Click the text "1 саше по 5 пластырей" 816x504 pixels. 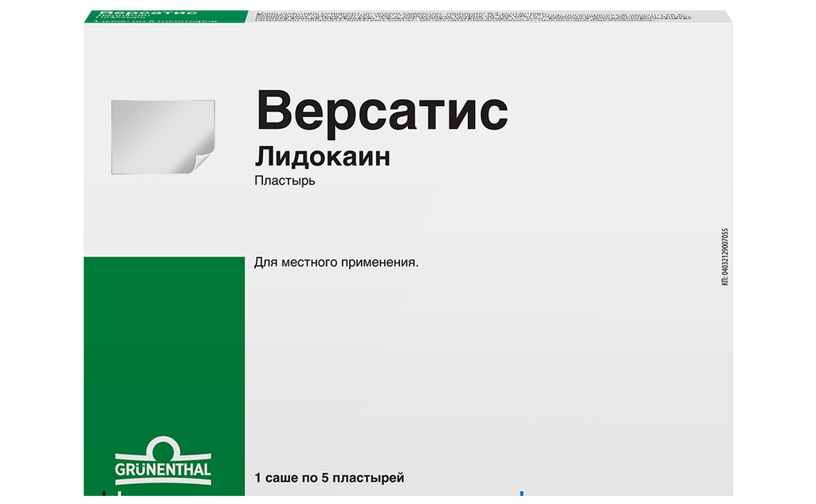click(x=329, y=478)
